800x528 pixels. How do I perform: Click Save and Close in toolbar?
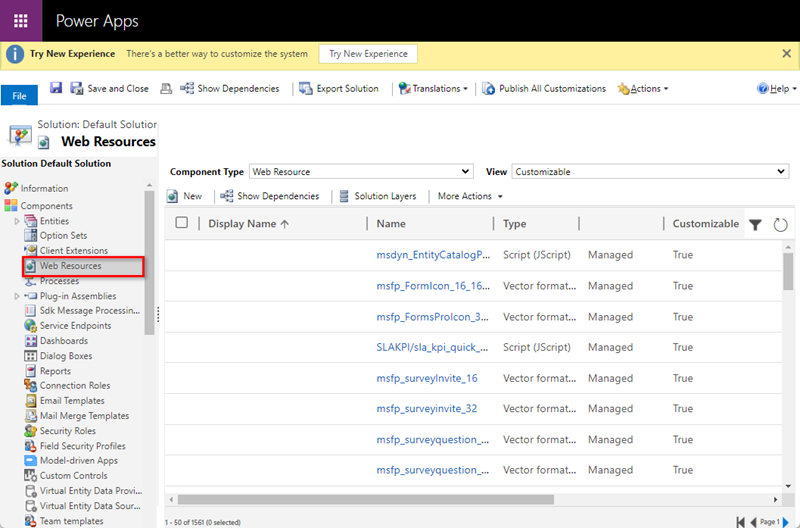coord(109,88)
